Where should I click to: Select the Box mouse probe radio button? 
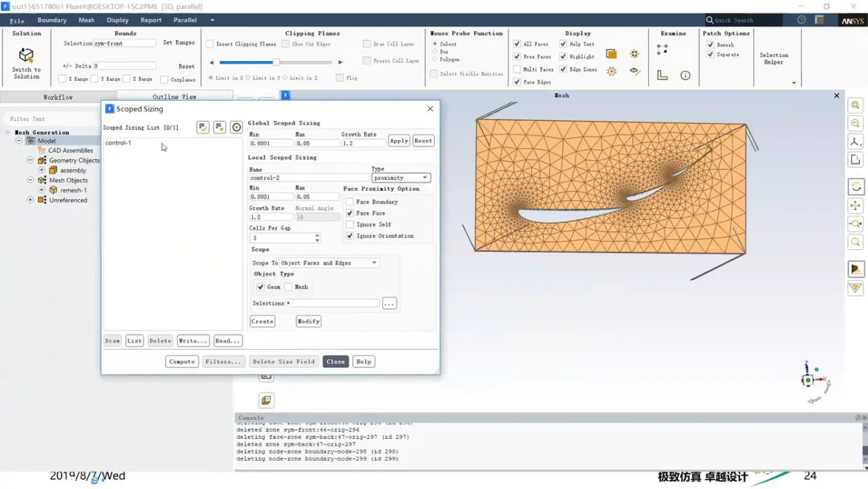pyautogui.click(x=435, y=52)
